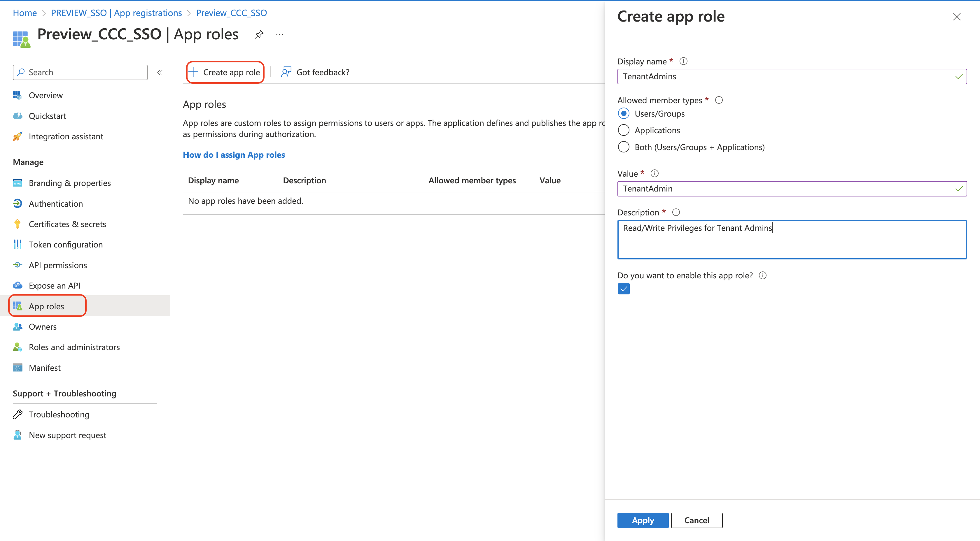Viewport: 980px width, 541px height.
Task: Close the Create app role panel
Action: (x=956, y=17)
